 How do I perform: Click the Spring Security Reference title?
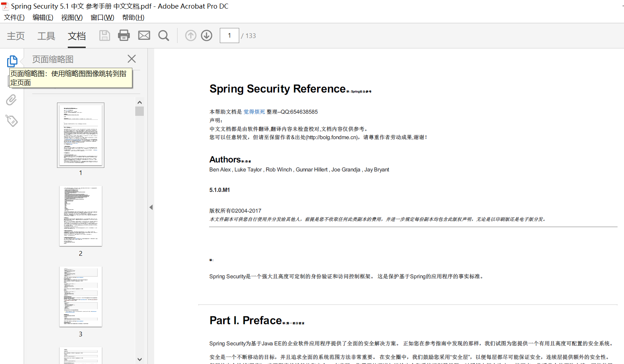click(278, 89)
